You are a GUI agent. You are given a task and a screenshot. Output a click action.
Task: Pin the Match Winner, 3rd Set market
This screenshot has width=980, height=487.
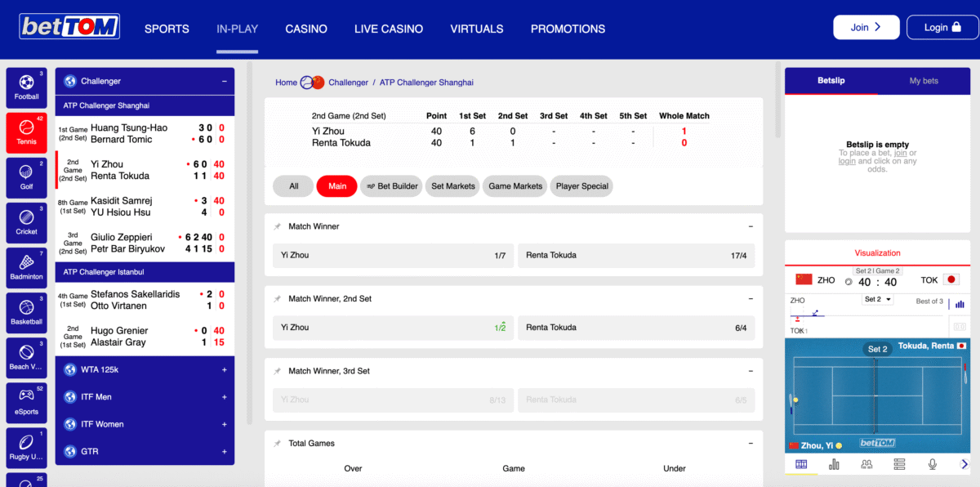pyautogui.click(x=278, y=371)
